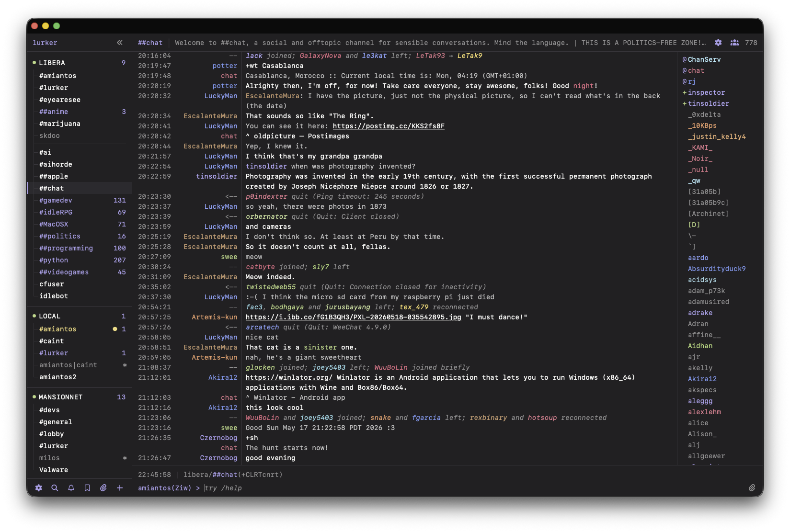Open settings gear in sidebar footer
This screenshot has width=790, height=532.
point(39,488)
